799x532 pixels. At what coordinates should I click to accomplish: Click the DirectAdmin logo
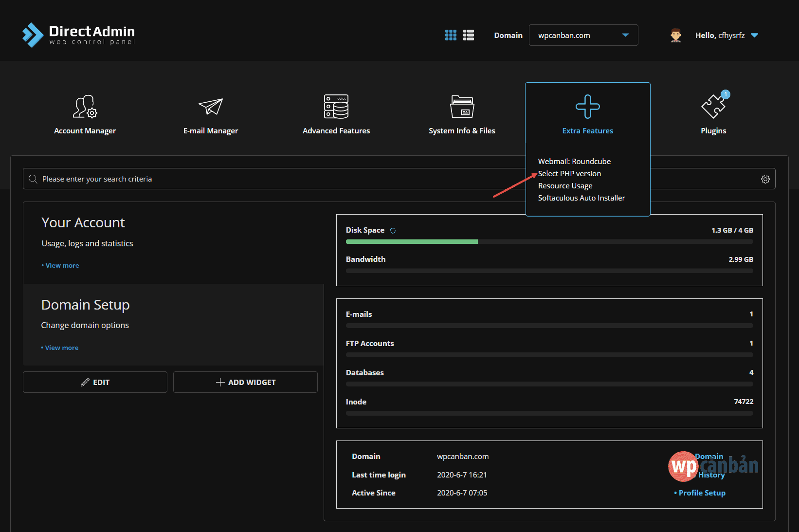tap(78, 34)
